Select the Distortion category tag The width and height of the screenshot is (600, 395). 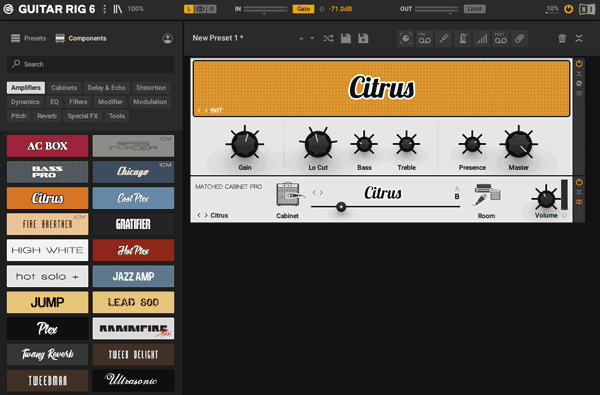tap(151, 88)
